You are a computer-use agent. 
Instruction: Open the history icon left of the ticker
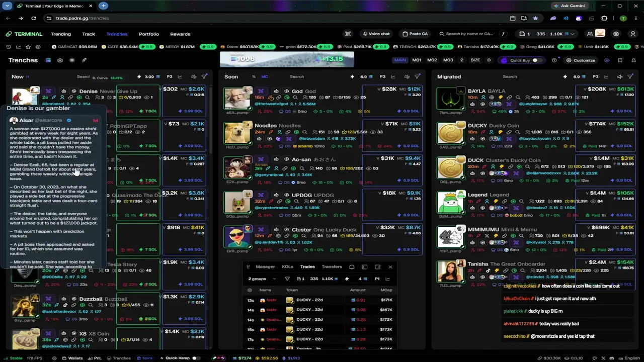pos(9,47)
